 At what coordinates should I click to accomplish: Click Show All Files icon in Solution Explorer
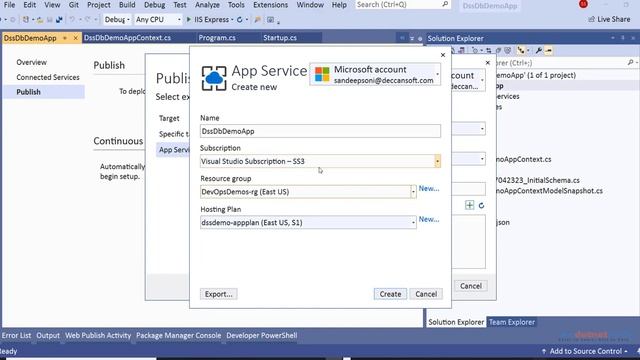pyautogui.click(x=507, y=51)
